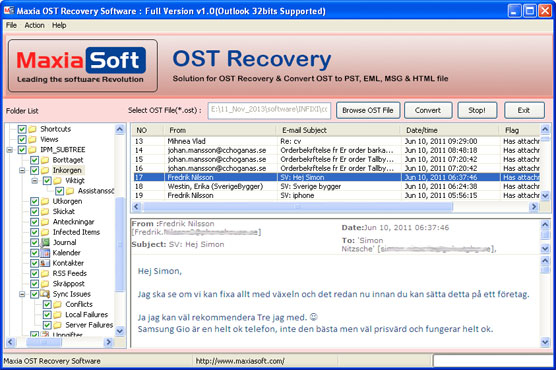Click the Flag column header

(519, 130)
